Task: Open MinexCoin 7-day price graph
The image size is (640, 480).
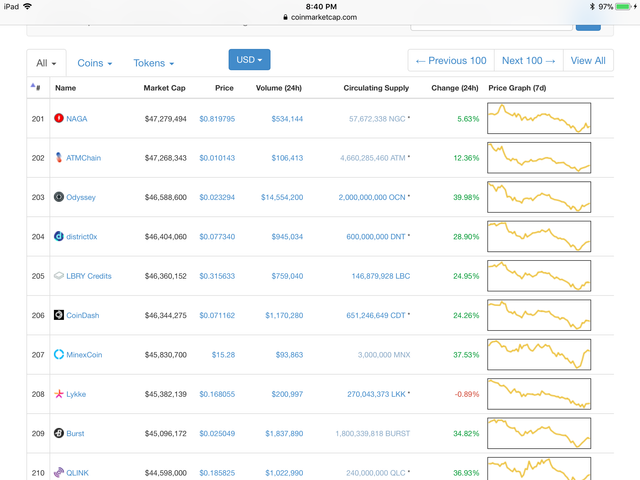Action: [539, 354]
